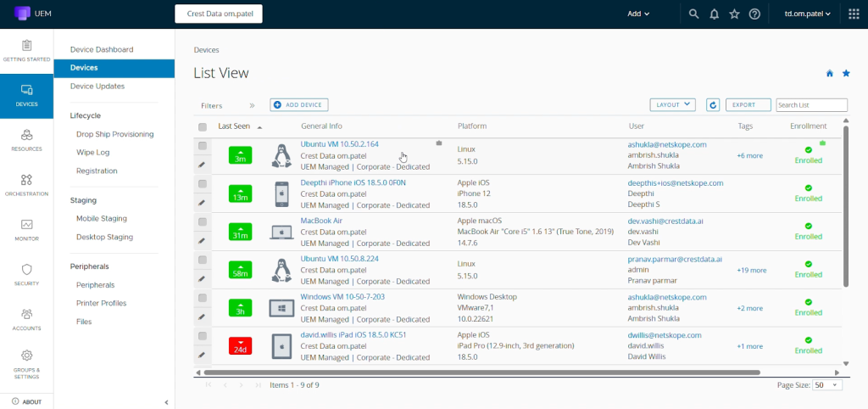Expand +6 more tags
The height and width of the screenshot is (409, 868).
(749, 156)
